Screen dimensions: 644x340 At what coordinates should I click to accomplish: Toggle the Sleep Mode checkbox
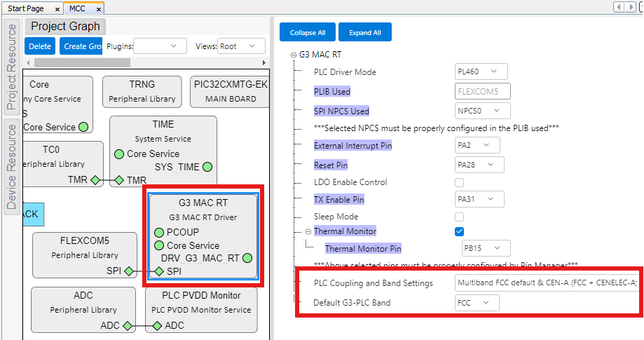point(459,217)
